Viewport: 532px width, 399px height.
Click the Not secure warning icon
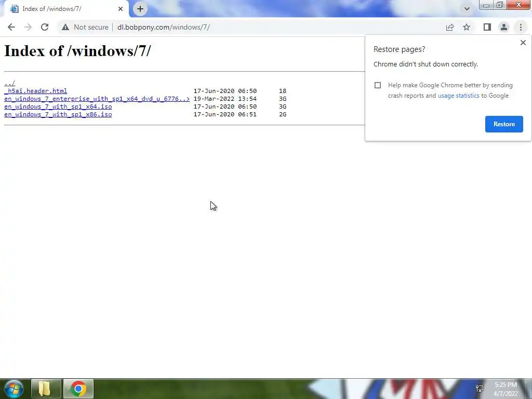click(x=65, y=27)
